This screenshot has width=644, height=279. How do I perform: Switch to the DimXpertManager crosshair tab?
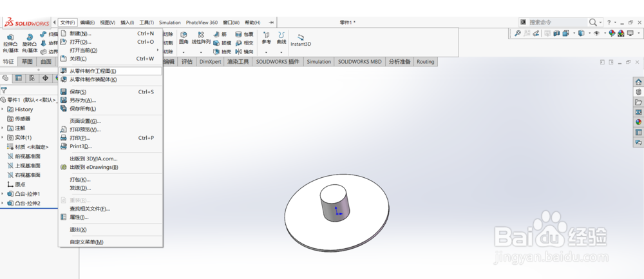[45, 78]
